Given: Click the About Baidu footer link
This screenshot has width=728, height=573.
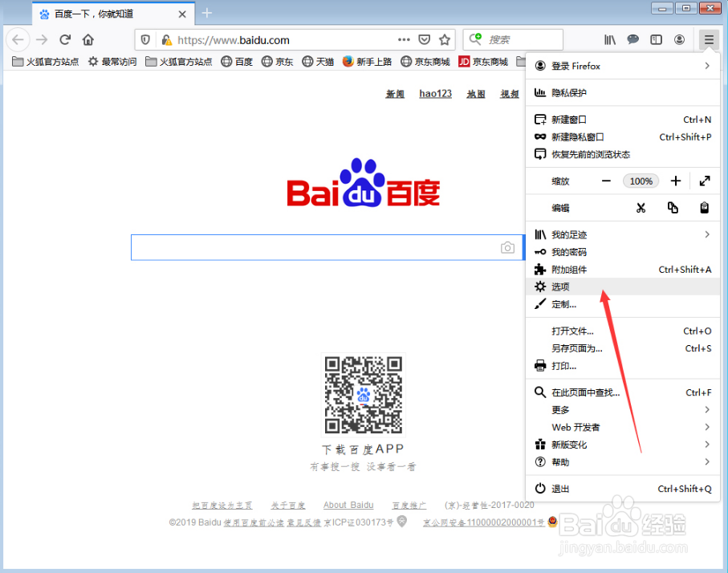Looking at the screenshot, I should click(348, 505).
